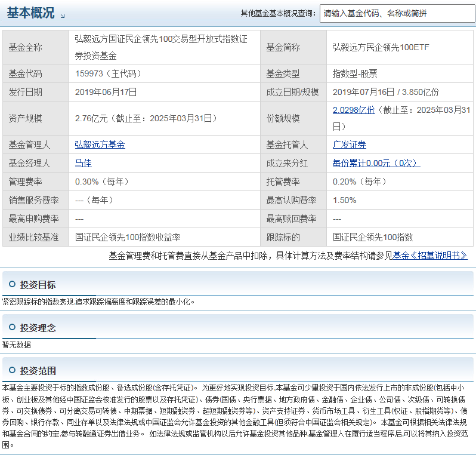This screenshot has height=458, width=476.
Task: Click the 份额规模 label cell
Action: tap(293, 118)
